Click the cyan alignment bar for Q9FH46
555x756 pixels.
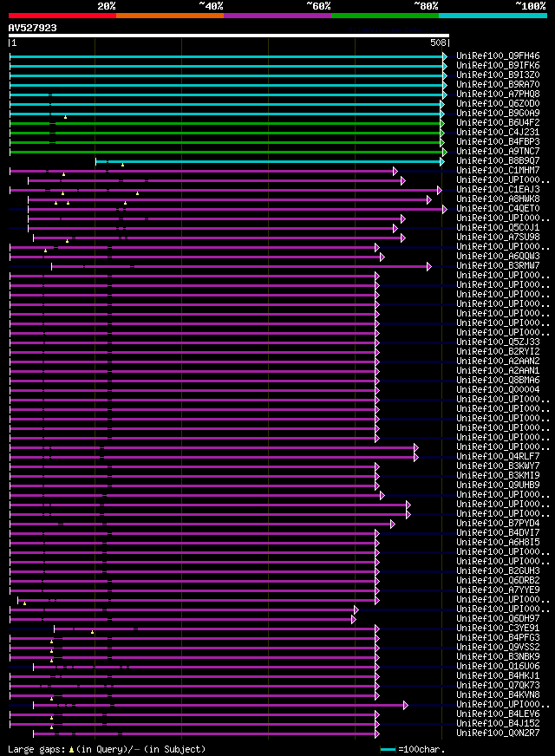point(226,56)
